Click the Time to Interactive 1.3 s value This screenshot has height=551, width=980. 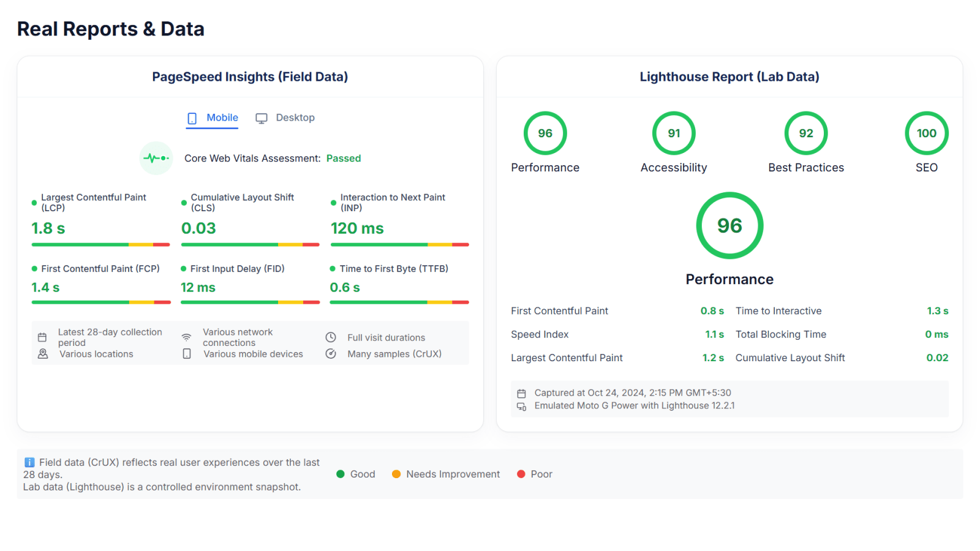coord(938,311)
